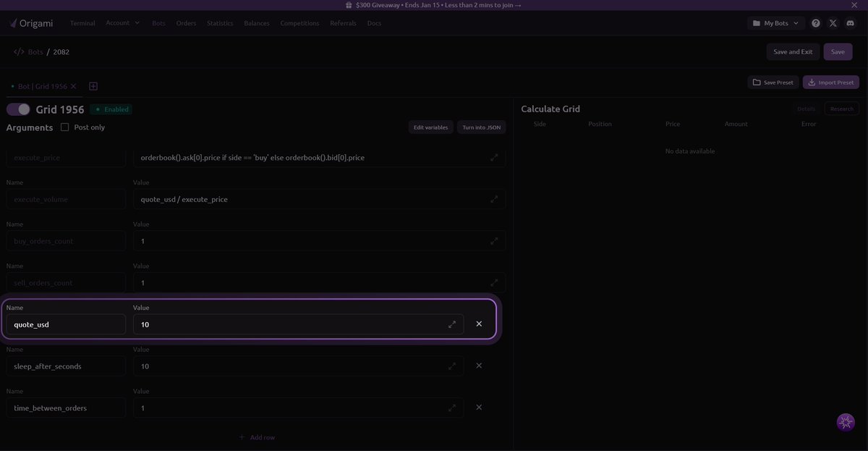
Task: Click the Origami logo
Action: coord(31,23)
